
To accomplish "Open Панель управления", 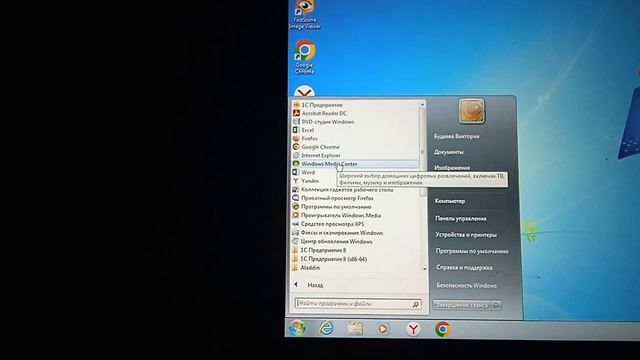I will [x=460, y=219].
